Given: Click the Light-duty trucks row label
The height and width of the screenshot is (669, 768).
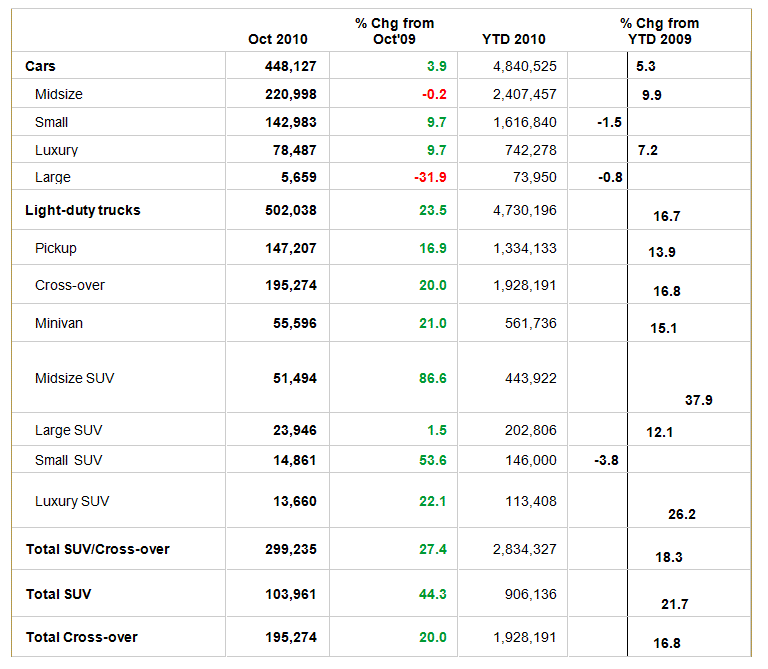Looking at the screenshot, I should click(82, 211).
